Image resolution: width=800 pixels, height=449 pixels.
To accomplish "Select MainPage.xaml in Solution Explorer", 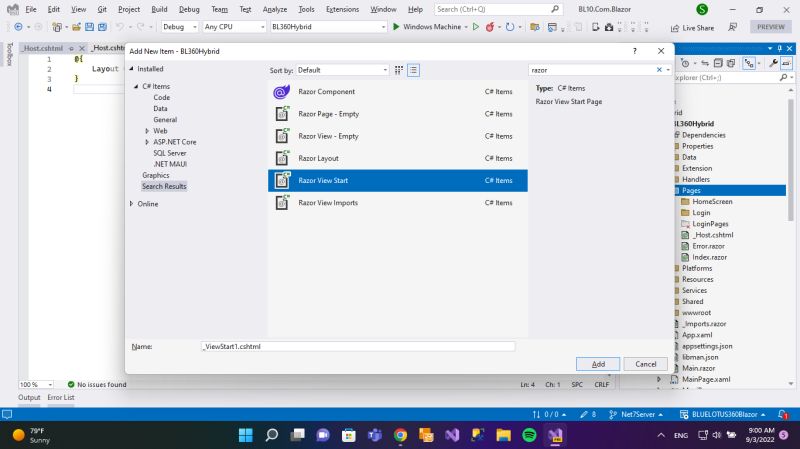I will pyautogui.click(x=706, y=379).
